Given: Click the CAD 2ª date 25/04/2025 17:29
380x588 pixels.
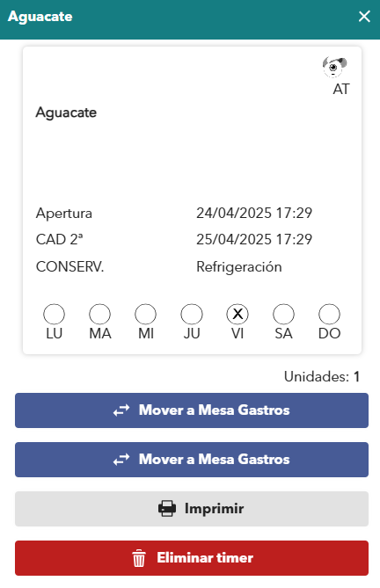Looking at the screenshot, I should point(254,239).
